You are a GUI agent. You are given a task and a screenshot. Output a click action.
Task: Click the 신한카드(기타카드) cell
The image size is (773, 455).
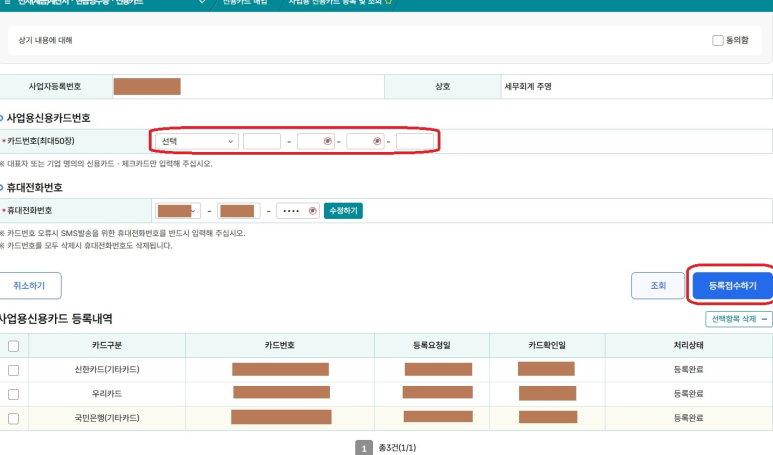(107, 370)
